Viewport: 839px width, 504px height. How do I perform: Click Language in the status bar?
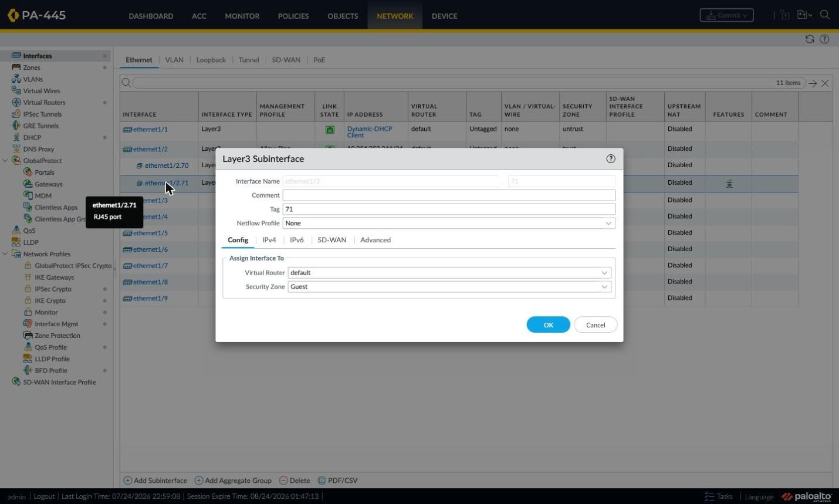(759, 497)
